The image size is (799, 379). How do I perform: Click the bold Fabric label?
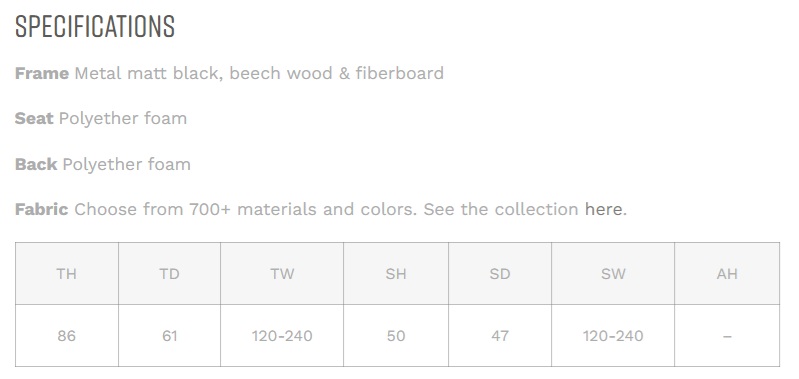pyautogui.click(x=41, y=209)
